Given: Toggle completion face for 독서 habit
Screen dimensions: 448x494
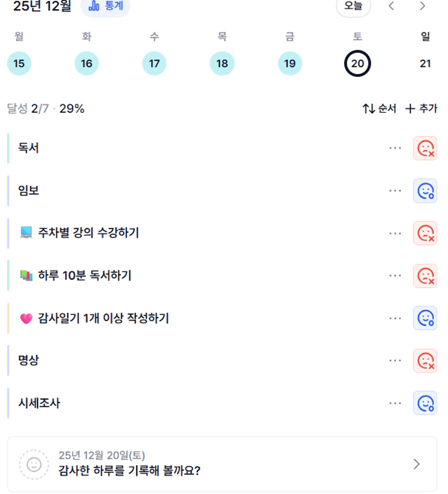Looking at the screenshot, I should [x=425, y=148].
